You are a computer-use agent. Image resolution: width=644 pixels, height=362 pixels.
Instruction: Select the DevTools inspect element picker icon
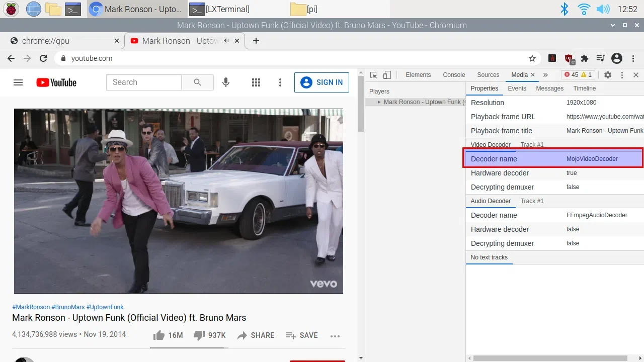click(x=373, y=75)
